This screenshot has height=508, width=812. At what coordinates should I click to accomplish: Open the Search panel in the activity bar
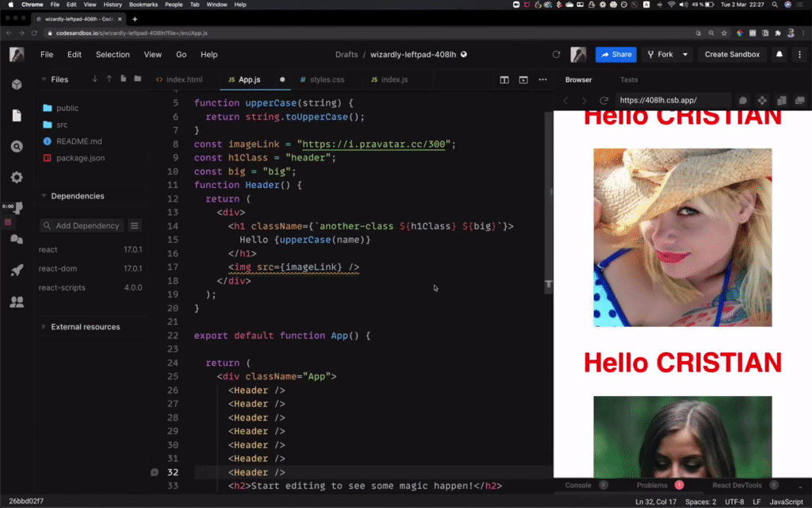point(17,144)
